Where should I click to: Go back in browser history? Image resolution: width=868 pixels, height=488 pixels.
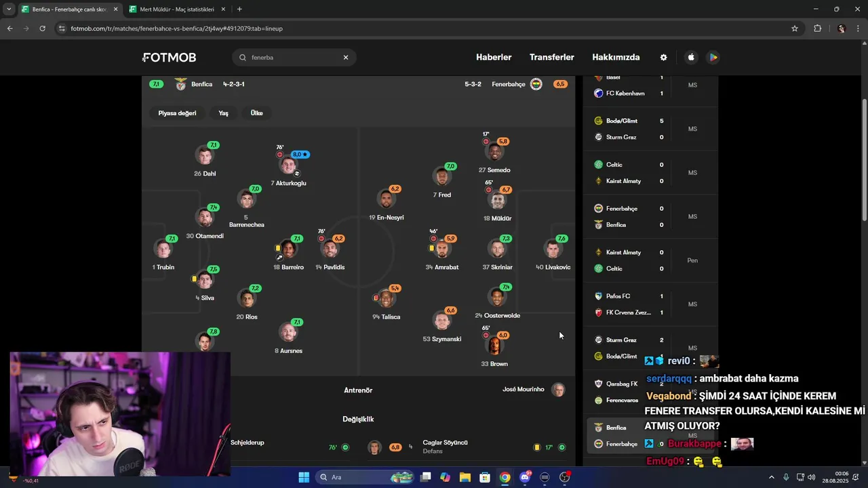[9, 28]
